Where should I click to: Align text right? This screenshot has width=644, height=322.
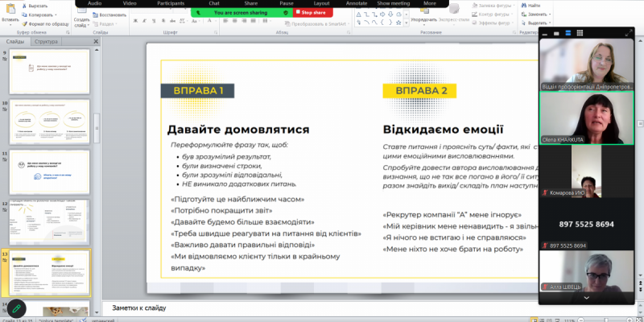click(244, 21)
